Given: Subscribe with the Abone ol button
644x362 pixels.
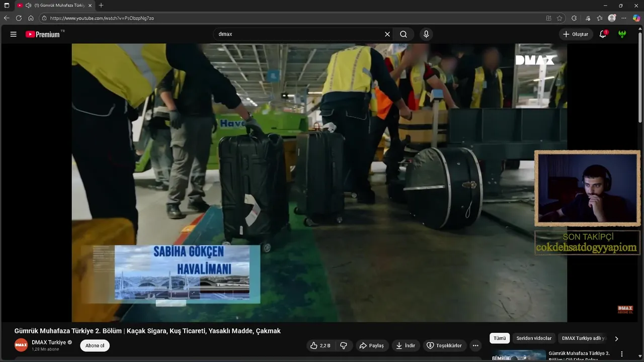Looking at the screenshot, I should tap(95, 345).
